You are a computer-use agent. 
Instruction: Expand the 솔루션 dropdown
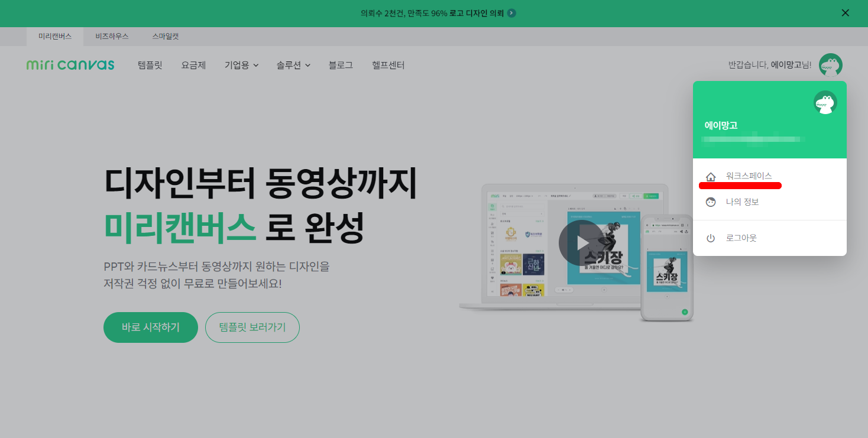[293, 65]
